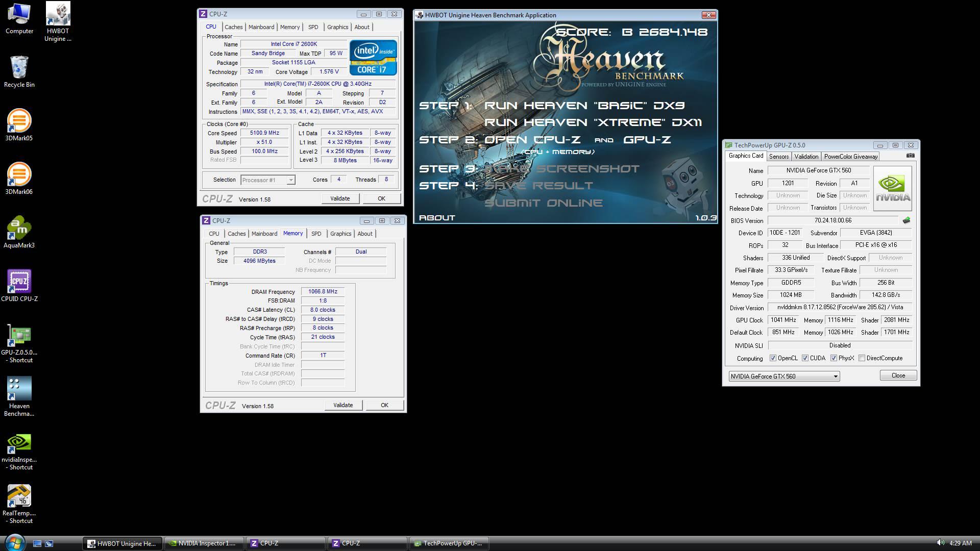Toggle the PhysX checkbox in GPU-Z
Viewport: 980px width, 551px height.
[x=834, y=358]
